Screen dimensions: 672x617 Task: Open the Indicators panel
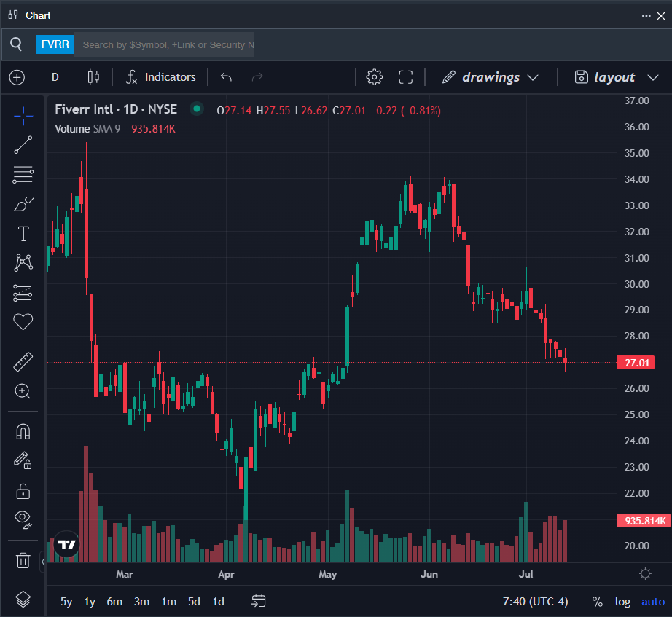point(161,77)
